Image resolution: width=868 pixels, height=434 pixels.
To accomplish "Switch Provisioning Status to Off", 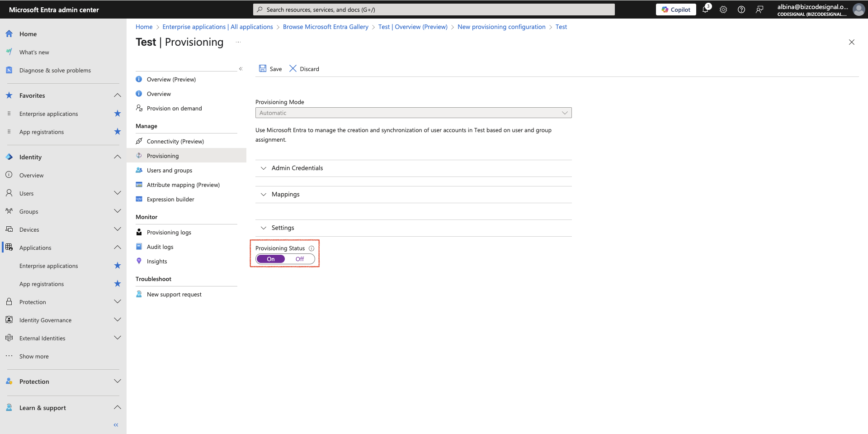I will [300, 259].
